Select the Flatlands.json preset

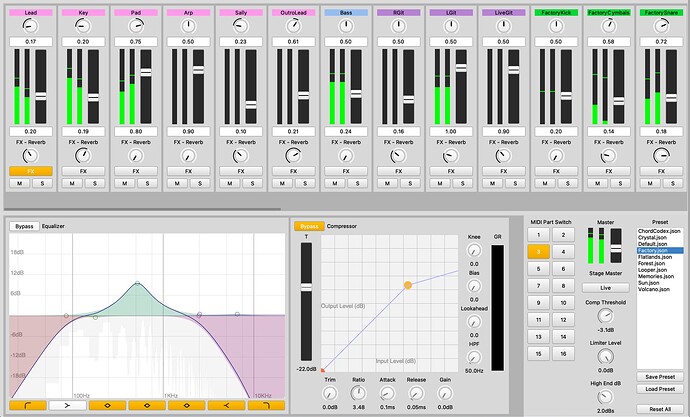pyautogui.click(x=655, y=257)
